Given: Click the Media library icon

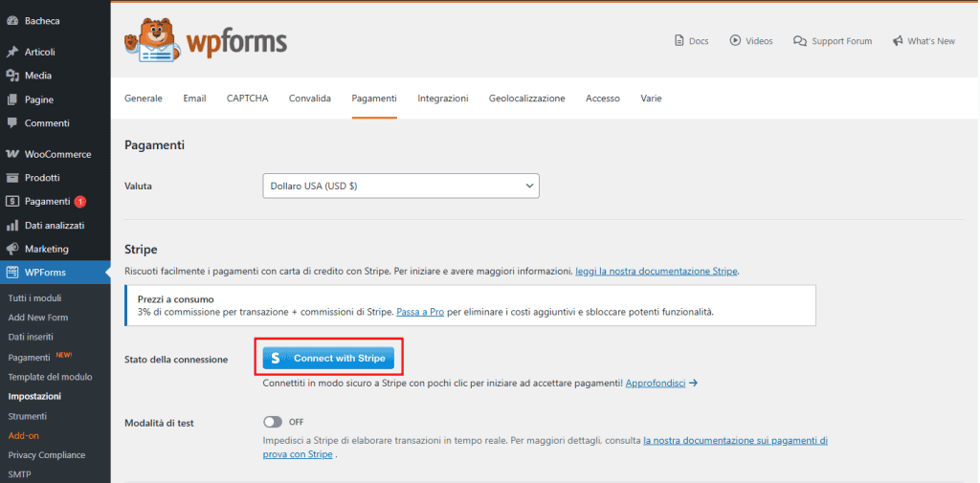Looking at the screenshot, I should click(x=11, y=76).
